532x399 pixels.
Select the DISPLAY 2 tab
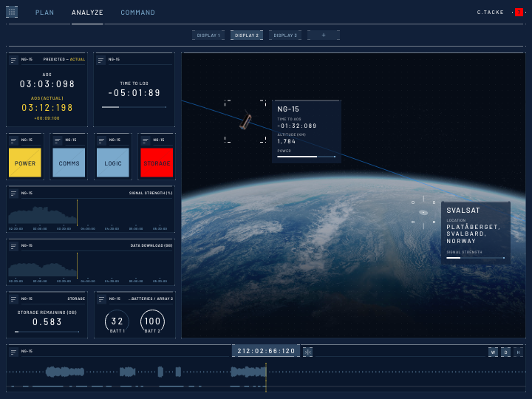tap(247, 35)
